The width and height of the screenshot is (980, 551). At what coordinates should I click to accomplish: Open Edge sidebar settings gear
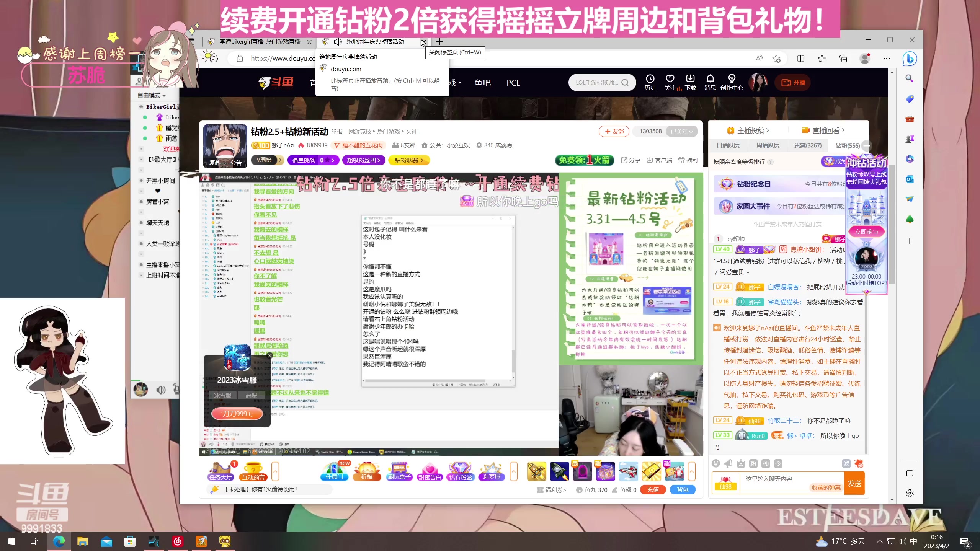click(x=910, y=493)
